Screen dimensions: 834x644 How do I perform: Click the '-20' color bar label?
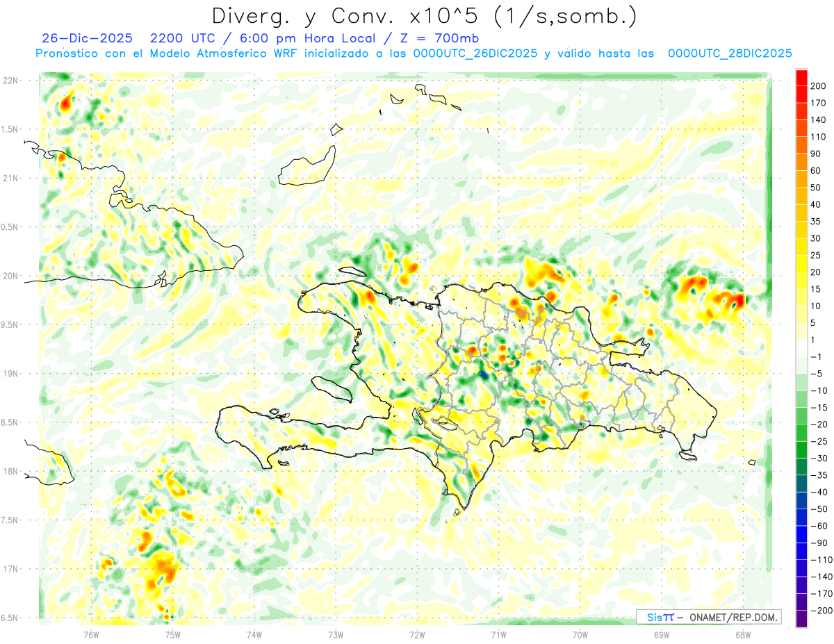click(820, 424)
